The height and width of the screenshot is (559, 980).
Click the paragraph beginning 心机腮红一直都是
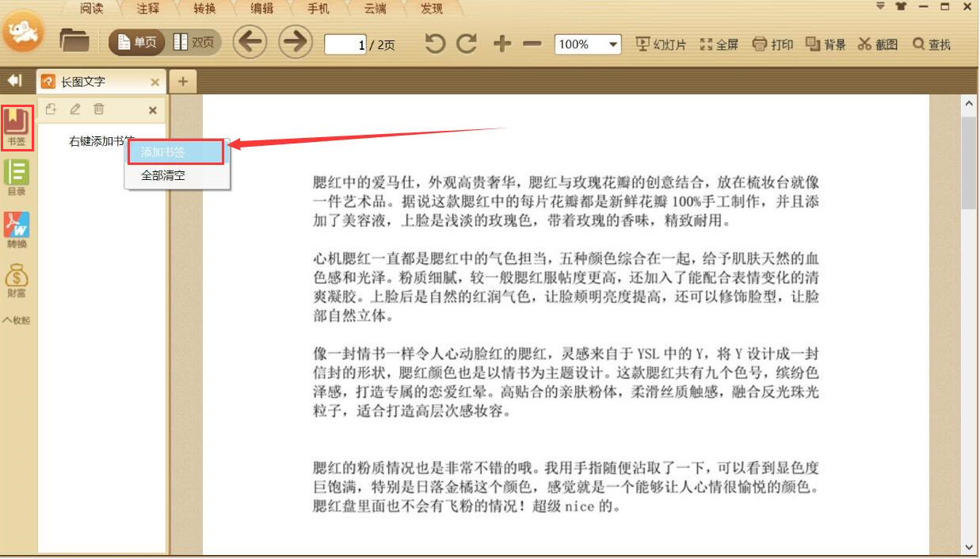point(566,287)
